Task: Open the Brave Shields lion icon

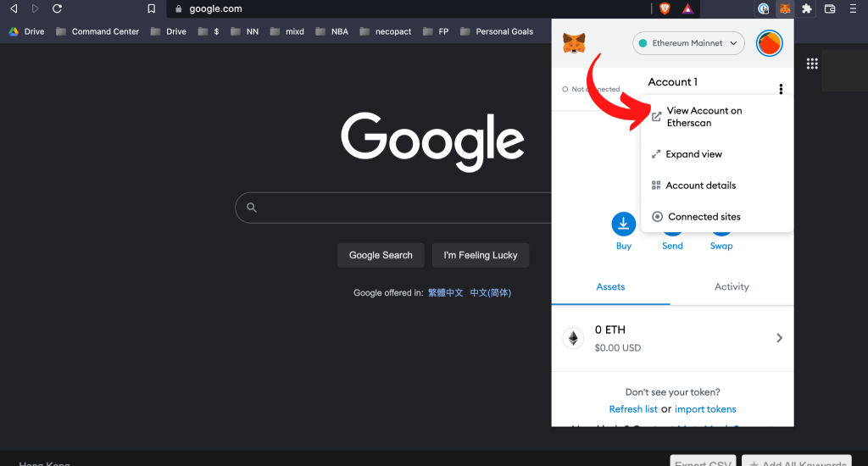Action: 665,8
